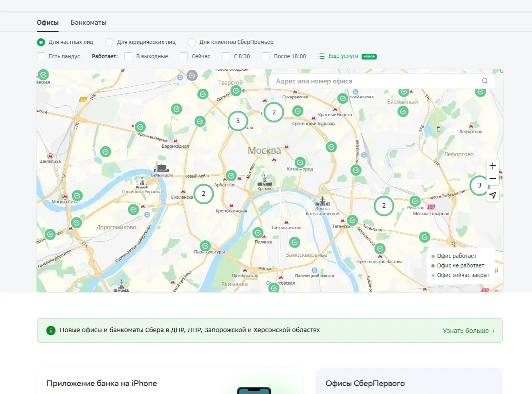Open the 2-office cluster near Сухаревская
532x394 pixels.
pos(274,112)
